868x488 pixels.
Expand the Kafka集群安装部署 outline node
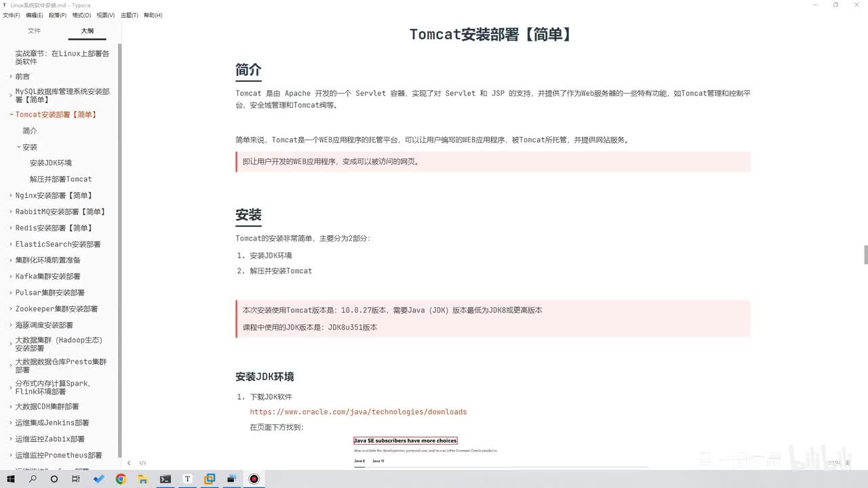tap(11, 277)
